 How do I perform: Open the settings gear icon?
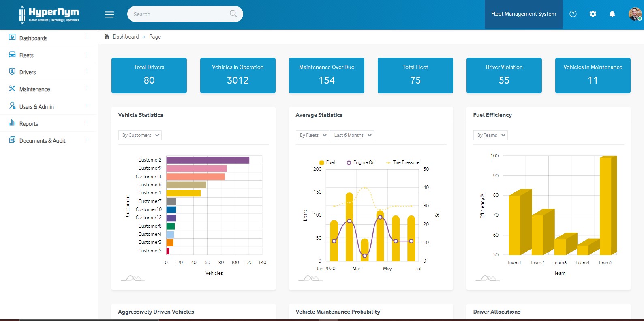click(593, 14)
